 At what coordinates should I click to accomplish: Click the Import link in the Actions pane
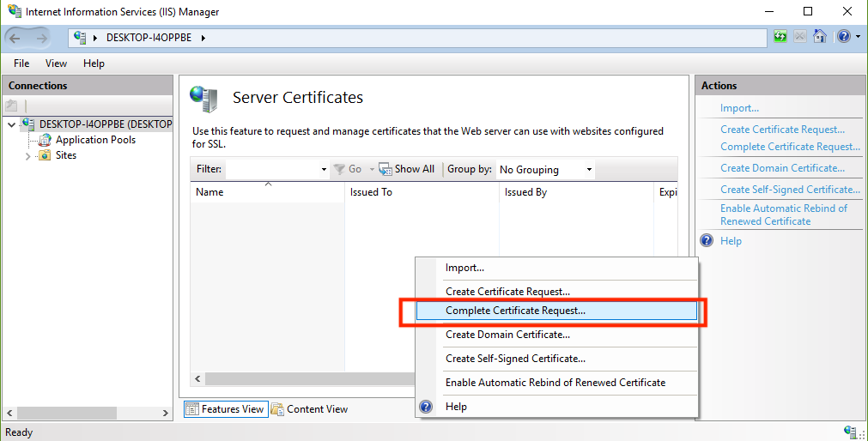[739, 108]
